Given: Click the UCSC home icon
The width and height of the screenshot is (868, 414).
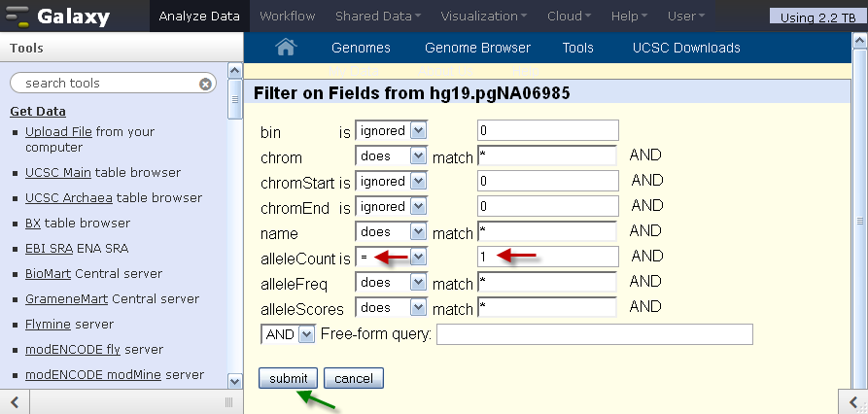Looking at the screenshot, I should point(286,47).
